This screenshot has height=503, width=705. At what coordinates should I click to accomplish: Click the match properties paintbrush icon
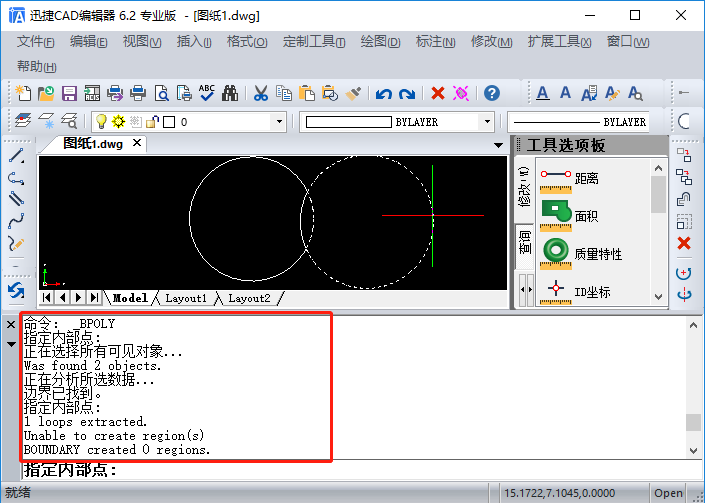click(x=353, y=93)
